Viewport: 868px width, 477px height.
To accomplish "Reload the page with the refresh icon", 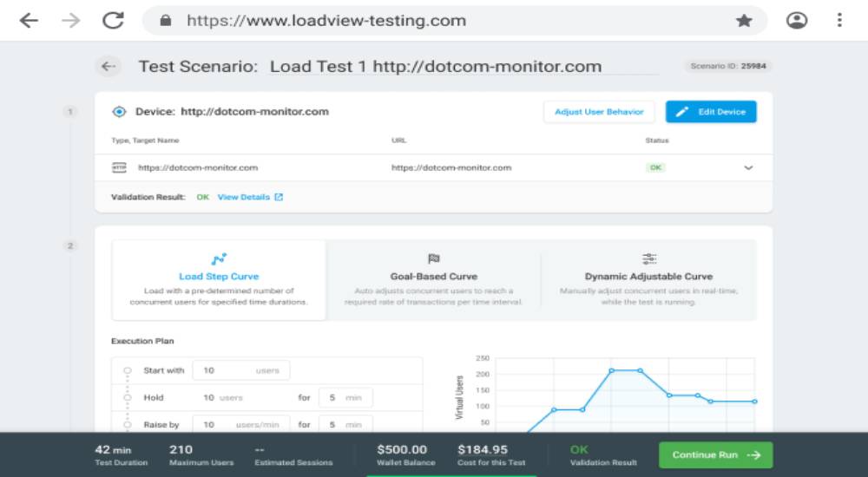I will pos(113,21).
